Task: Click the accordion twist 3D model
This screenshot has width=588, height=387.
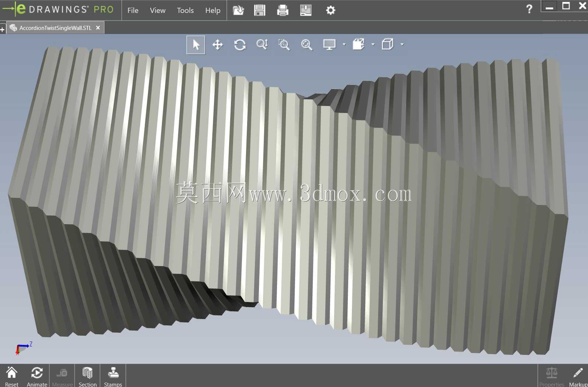Action: pyautogui.click(x=288, y=201)
